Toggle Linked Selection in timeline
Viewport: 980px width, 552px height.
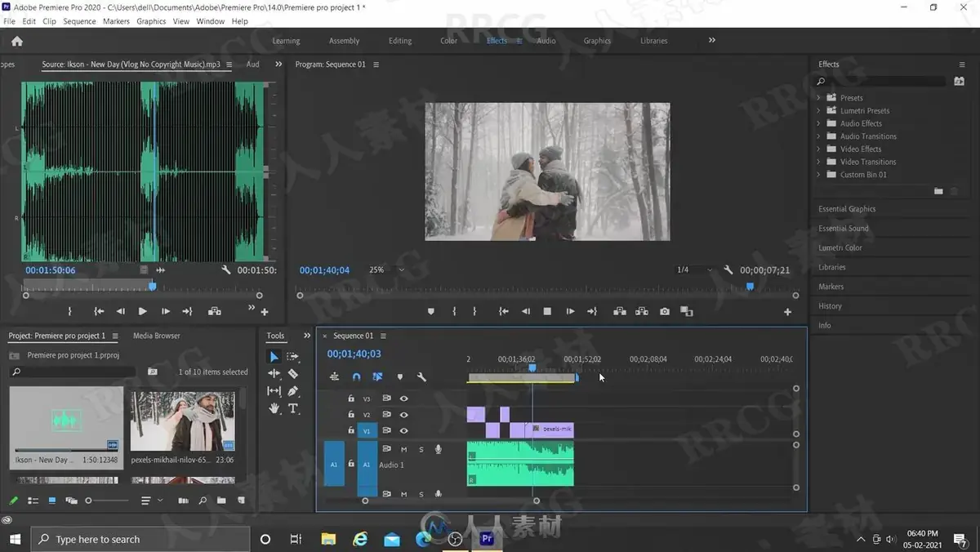point(377,377)
